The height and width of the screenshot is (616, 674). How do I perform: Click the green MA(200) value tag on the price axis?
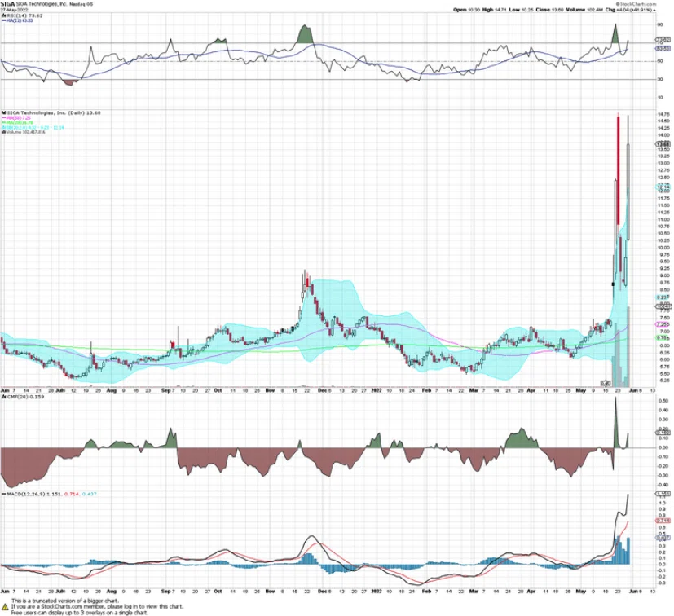coord(663,338)
